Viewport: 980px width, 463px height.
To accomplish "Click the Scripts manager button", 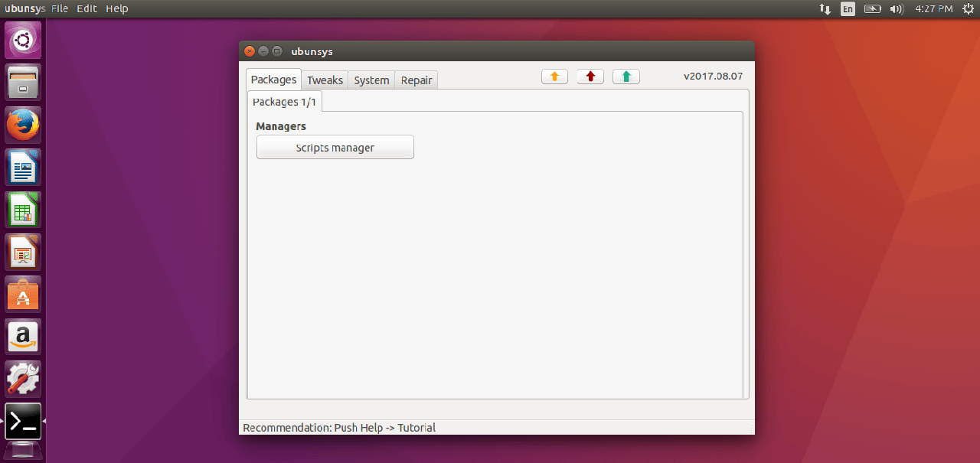I will coord(335,148).
